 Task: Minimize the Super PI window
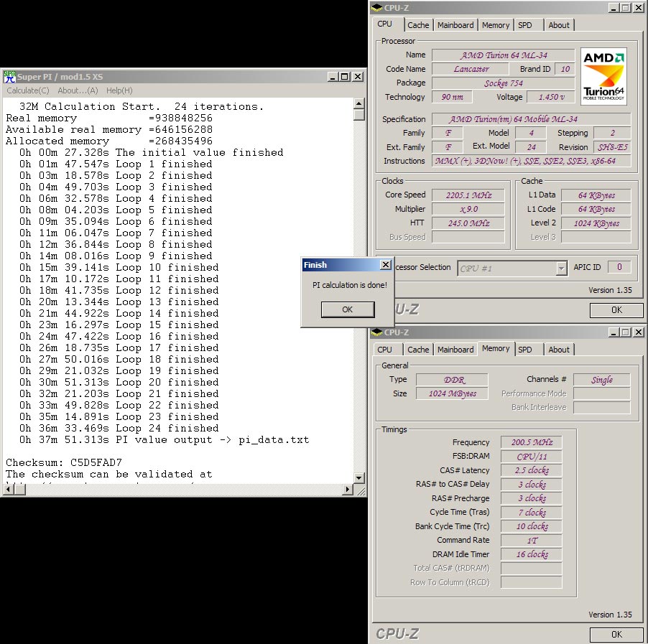click(333, 77)
